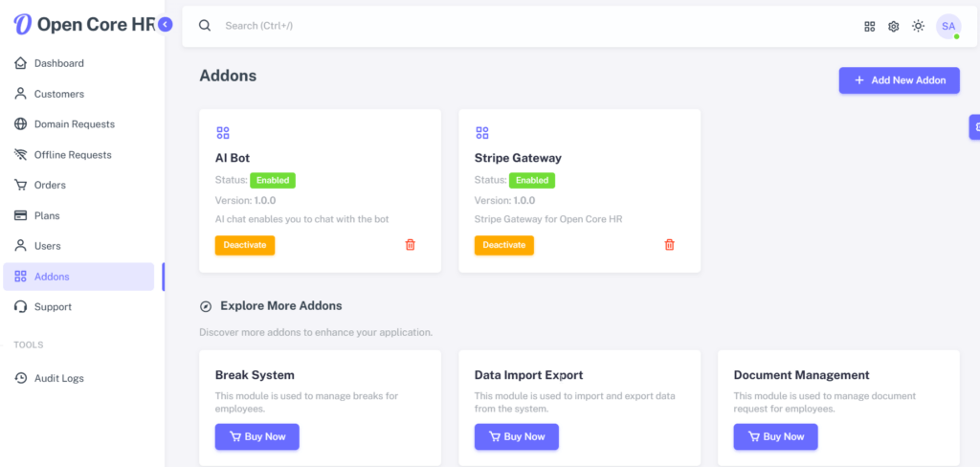Screen dimensions: 980x467
Task: Click the Stripe Gateway card grid icon
Action: click(x=482, y=132)
